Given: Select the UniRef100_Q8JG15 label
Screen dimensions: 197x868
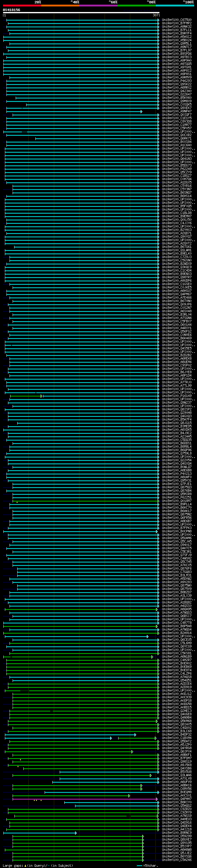Looking at the screenshot, I should click(177, 423).
